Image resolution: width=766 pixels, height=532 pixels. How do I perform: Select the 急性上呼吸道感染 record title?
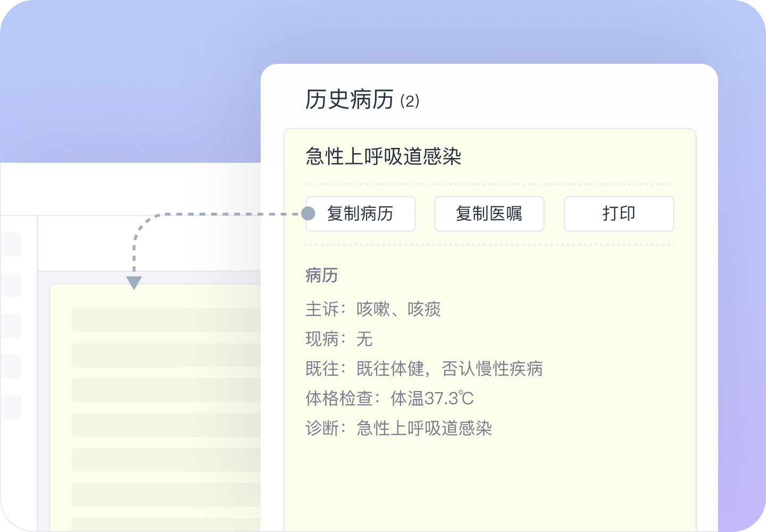[x=384, y=156]
